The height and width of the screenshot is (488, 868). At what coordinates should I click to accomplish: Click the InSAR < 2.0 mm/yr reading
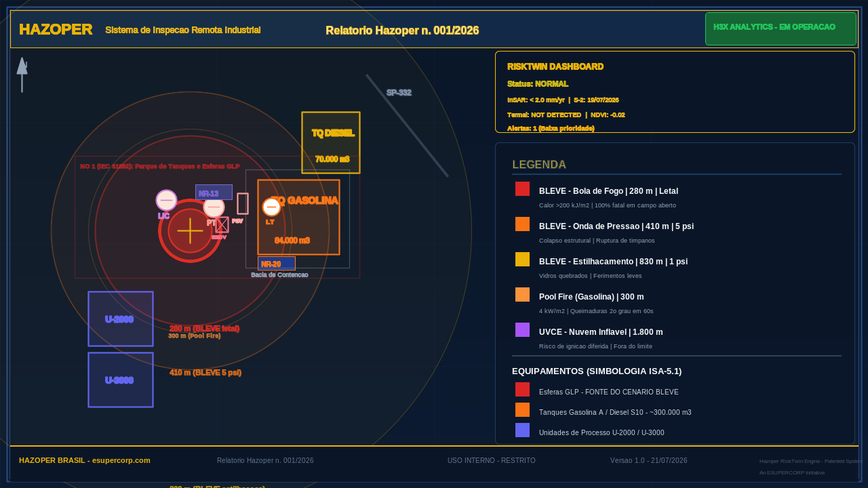tap(536, 100)
